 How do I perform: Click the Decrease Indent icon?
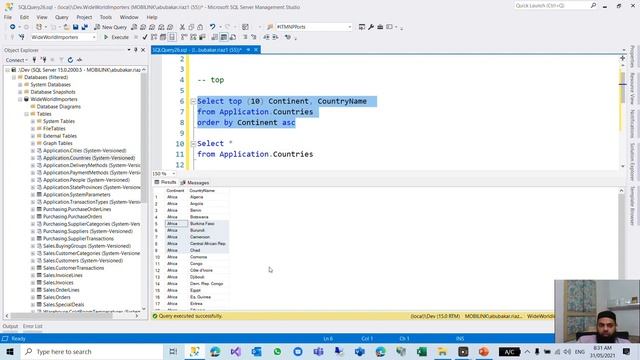[x=267, y=37]
